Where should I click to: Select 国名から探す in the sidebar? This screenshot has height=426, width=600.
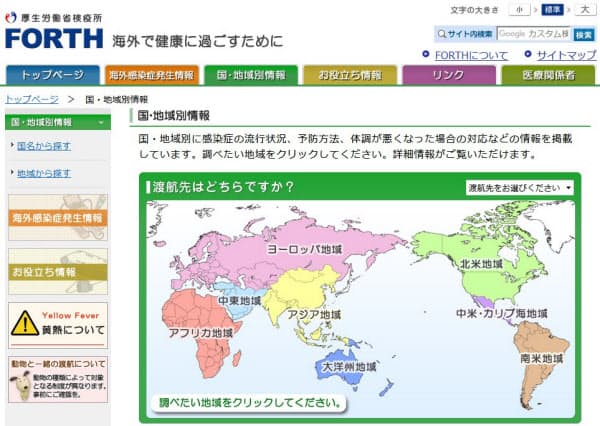click(x=43, y=145)
